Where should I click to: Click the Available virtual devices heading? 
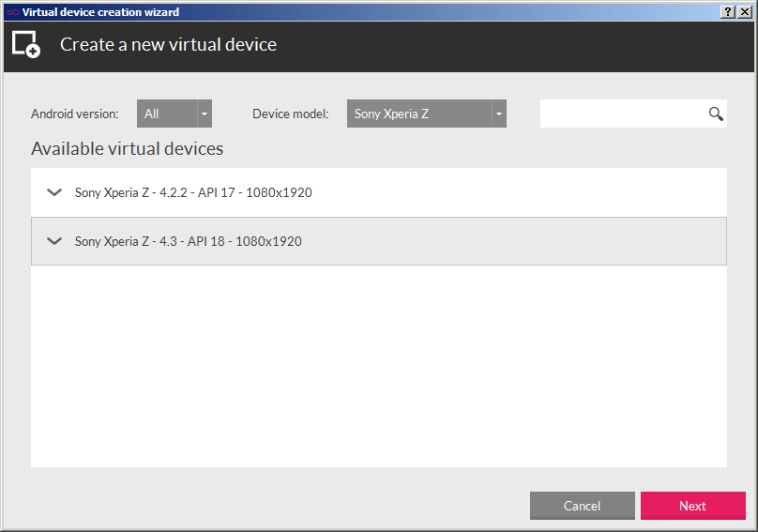128,148
